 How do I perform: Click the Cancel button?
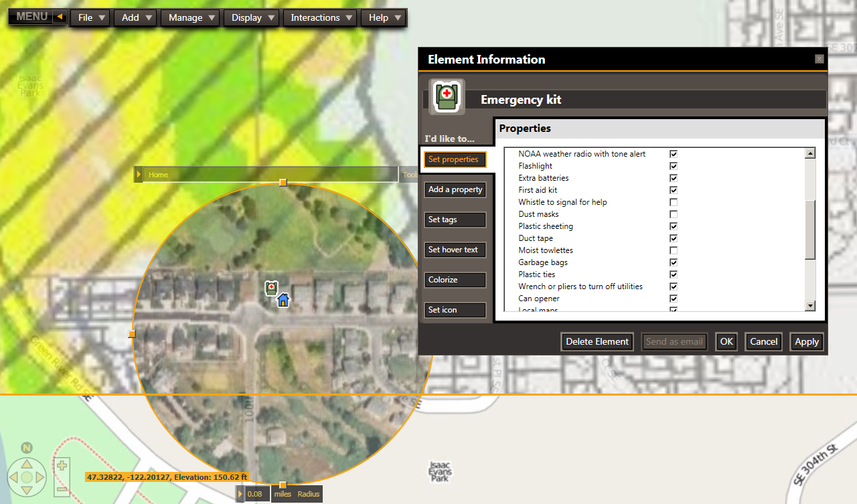(764, 341)
